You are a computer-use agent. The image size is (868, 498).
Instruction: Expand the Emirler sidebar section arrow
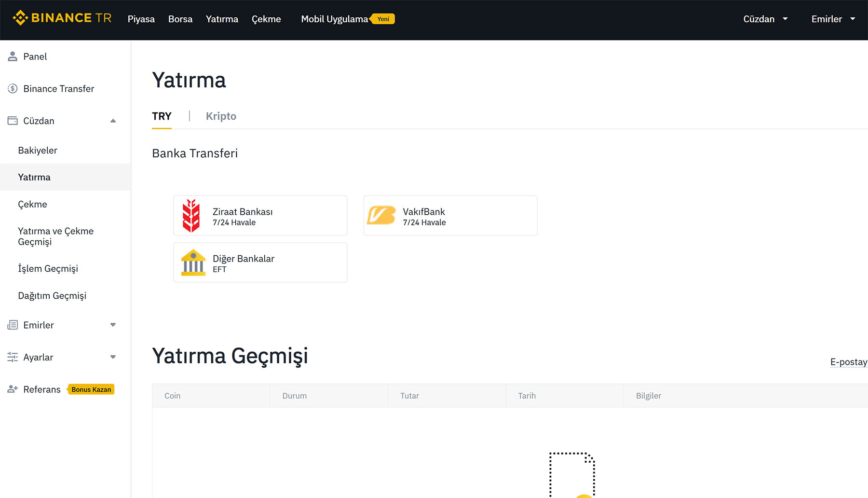113,325
